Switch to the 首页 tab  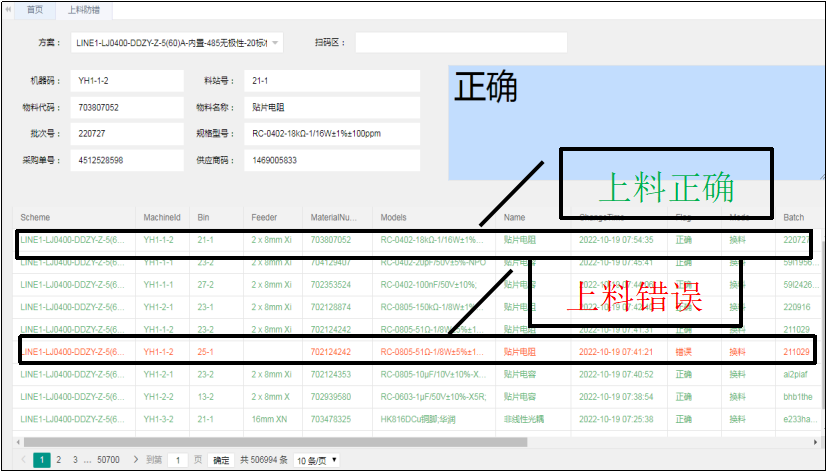pyautogui.click(x=33, y=9)
